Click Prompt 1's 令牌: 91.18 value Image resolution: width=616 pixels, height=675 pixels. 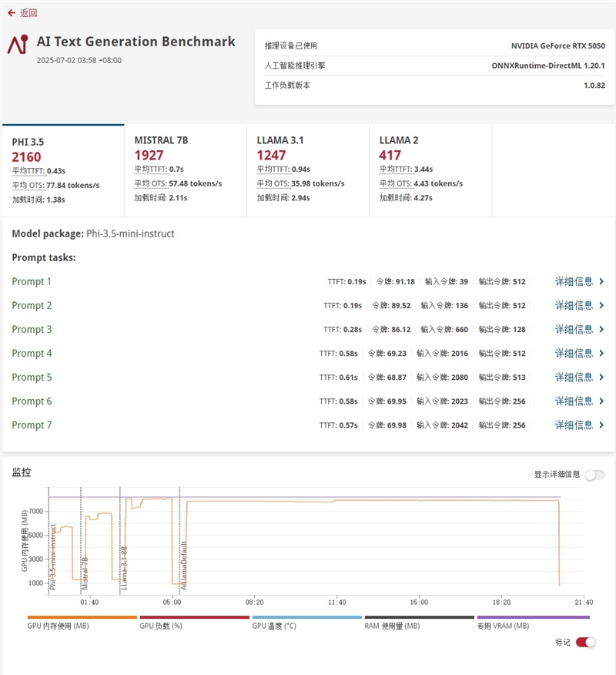396,282
